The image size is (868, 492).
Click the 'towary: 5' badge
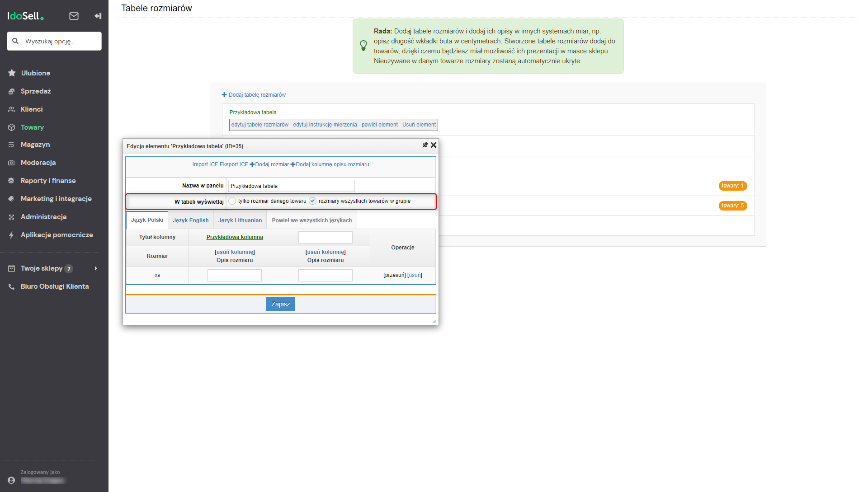[733, 206]
